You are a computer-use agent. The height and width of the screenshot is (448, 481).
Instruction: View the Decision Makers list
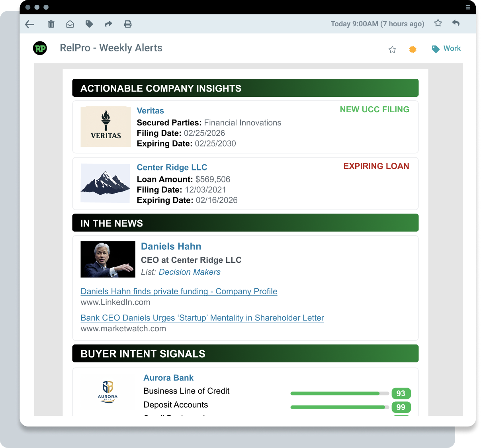tap(190, 272)
